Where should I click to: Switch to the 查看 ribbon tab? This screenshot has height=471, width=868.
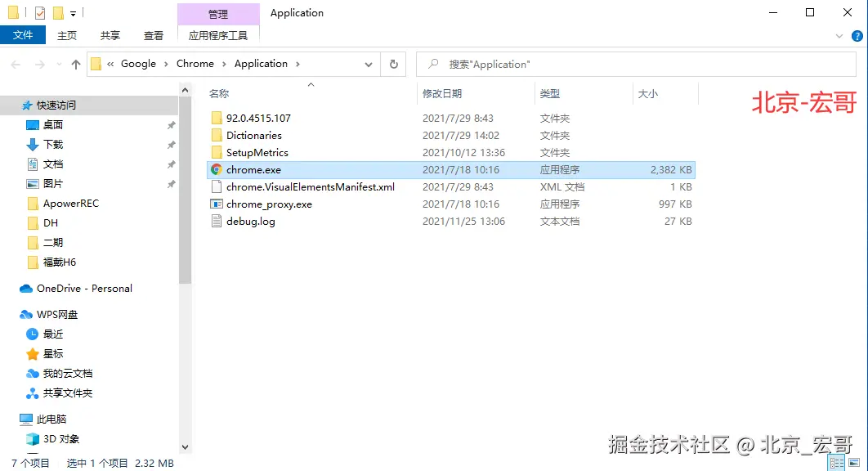click(154, 35)
